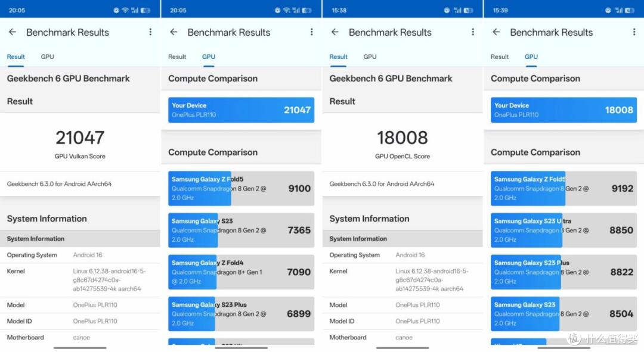
Task: Tap 'GPU Vulkan Score' label
Action: pyautogui.click(x=80, y=156)
